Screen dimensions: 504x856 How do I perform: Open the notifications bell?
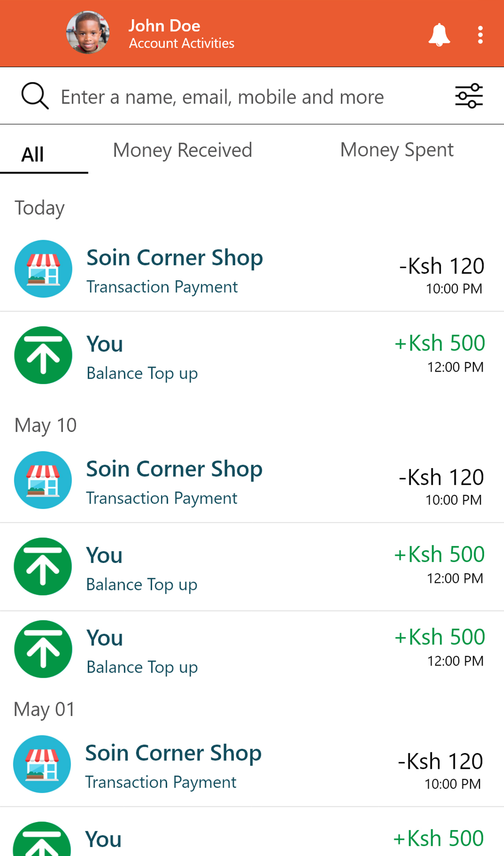click(x=439, y=35)
